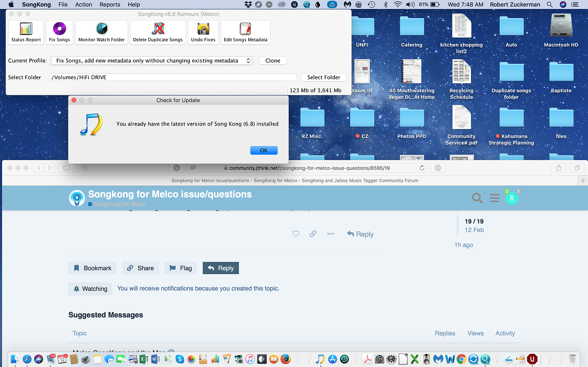Open the SongKong application menu
The image size is (588, 367).
[36, 5]
